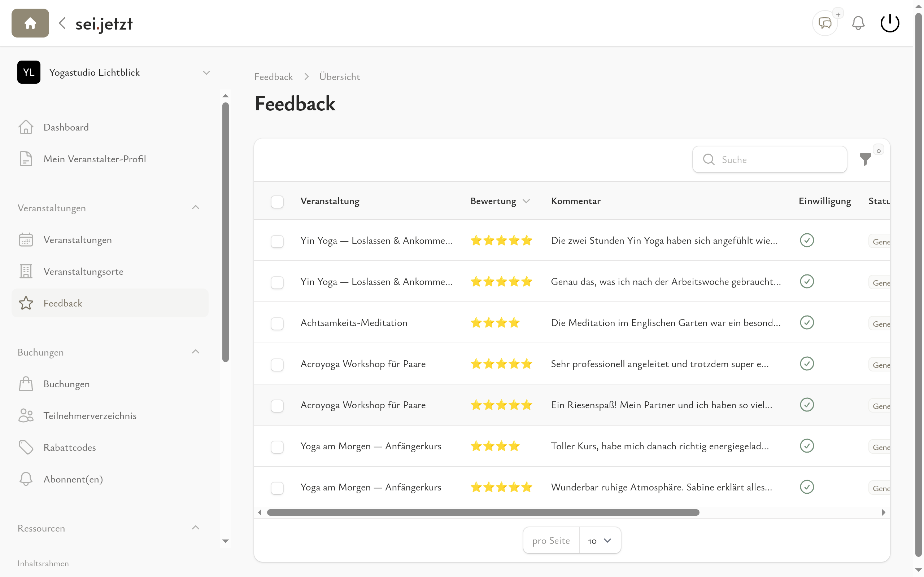Expand the Yogastudio Lichtblick organization dropdown

pos(206,72)
